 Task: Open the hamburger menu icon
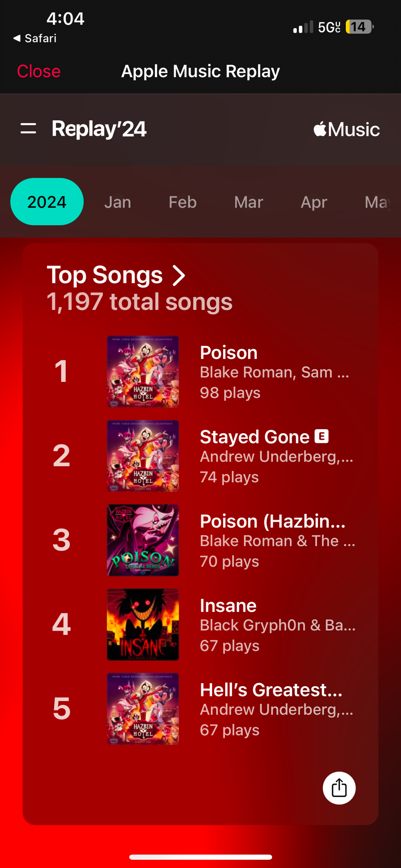[28, 128]
